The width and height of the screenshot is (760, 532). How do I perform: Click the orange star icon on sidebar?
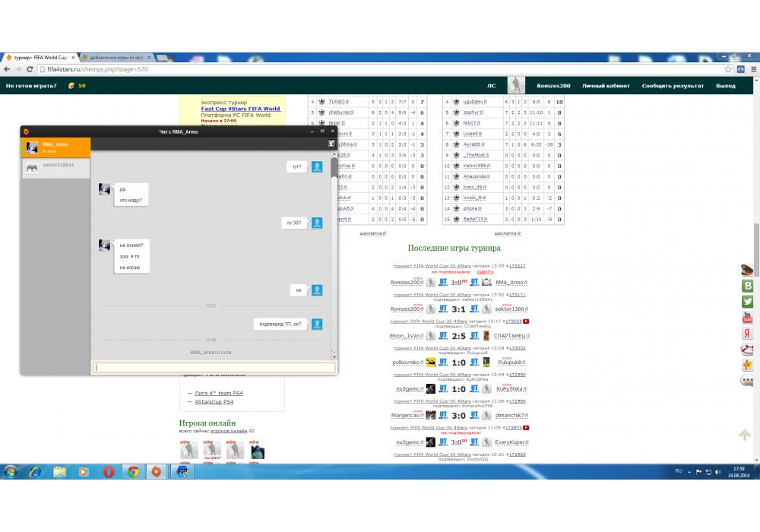(x=747, y=366)
